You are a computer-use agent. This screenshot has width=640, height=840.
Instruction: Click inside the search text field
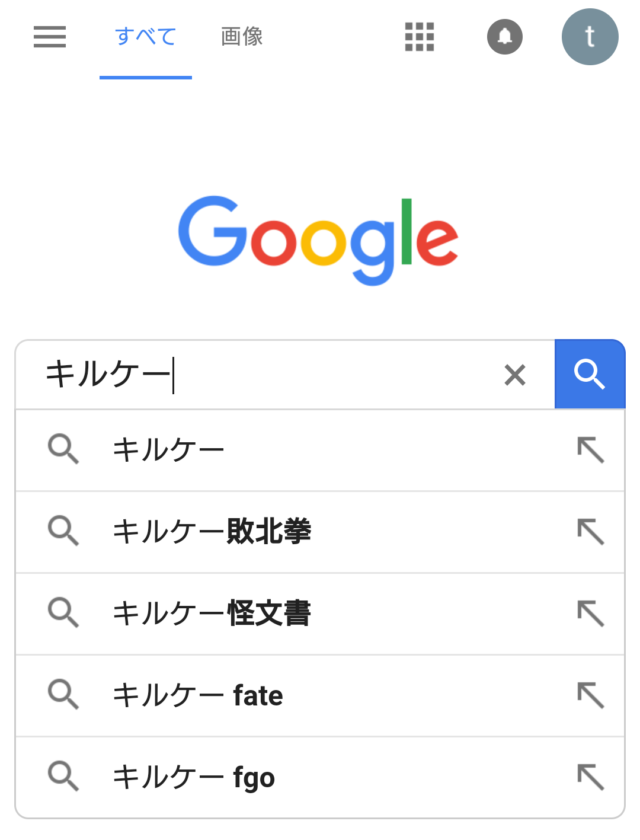coord(267,375)
